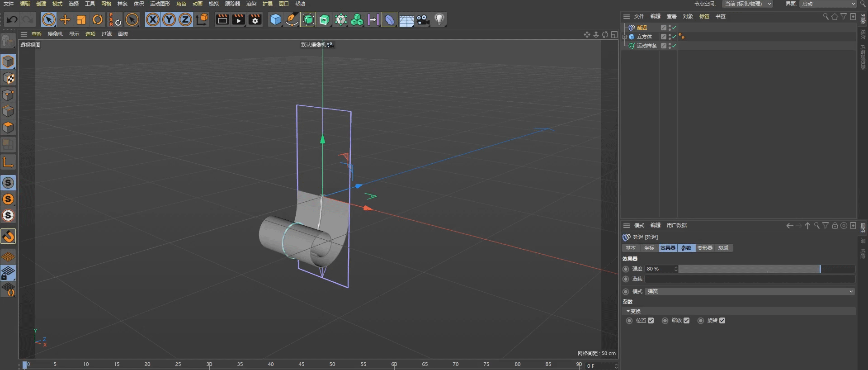Viewport: 868px width, 370px height.
Task: Select the Model mode cube icon
Action: pos(8,62)
